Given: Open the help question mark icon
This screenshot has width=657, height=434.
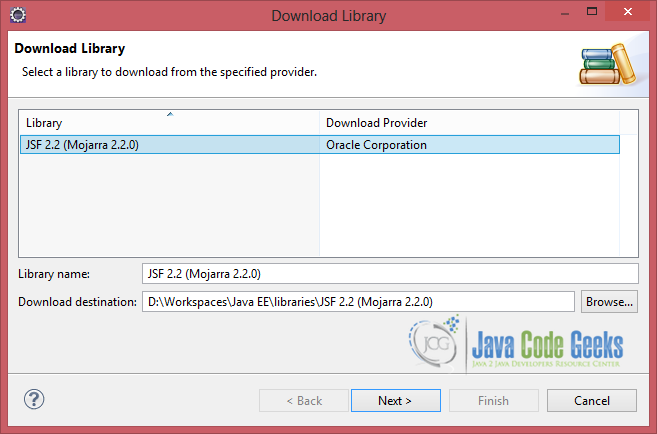Looking at the screenshot, I should point(34,399).
